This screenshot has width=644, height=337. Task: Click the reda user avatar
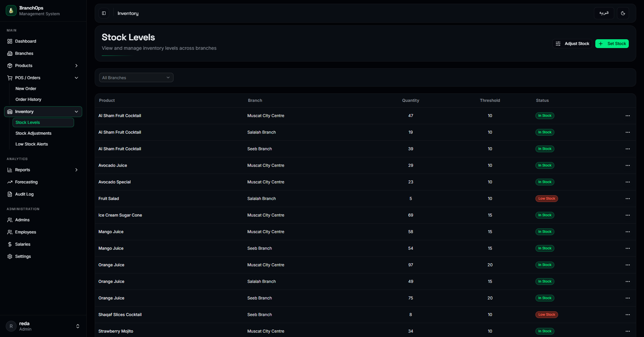[11, 326]
